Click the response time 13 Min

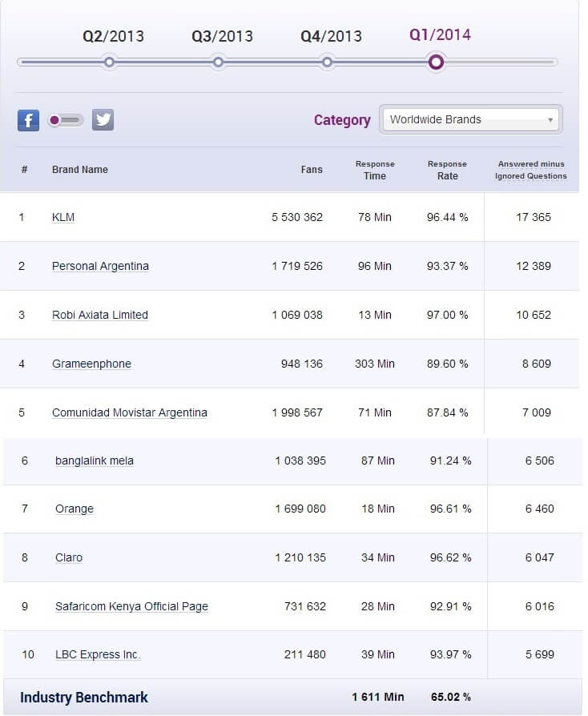[375, 315]
